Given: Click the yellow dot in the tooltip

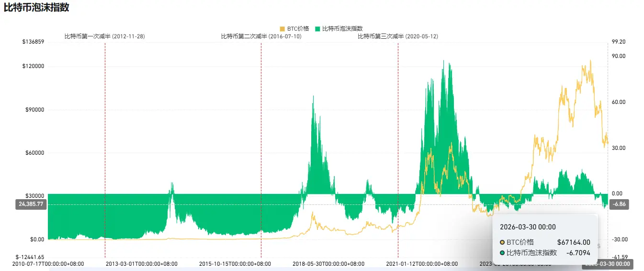Looking at the screenshot, I should point(502,242).
